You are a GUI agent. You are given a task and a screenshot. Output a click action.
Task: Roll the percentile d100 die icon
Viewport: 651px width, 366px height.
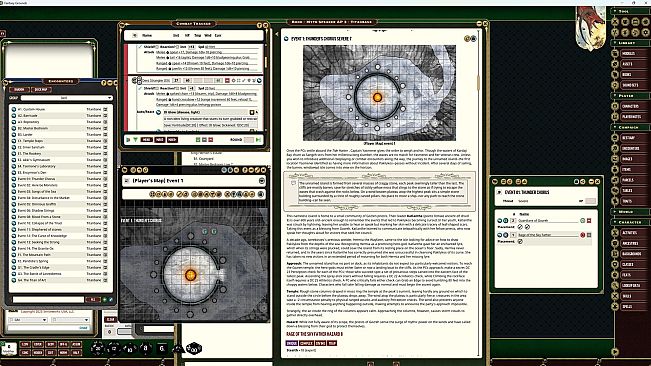coord(194,349)
